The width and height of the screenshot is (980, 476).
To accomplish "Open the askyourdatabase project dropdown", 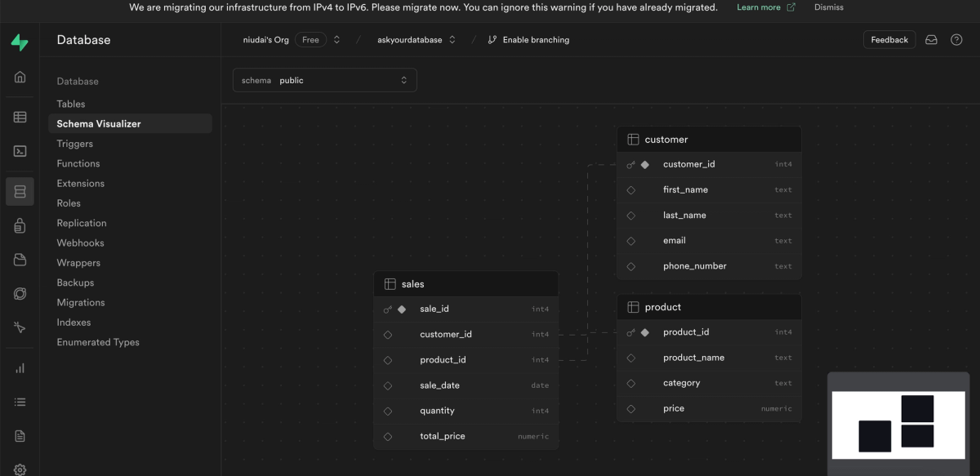I will (x=416, y=38).
